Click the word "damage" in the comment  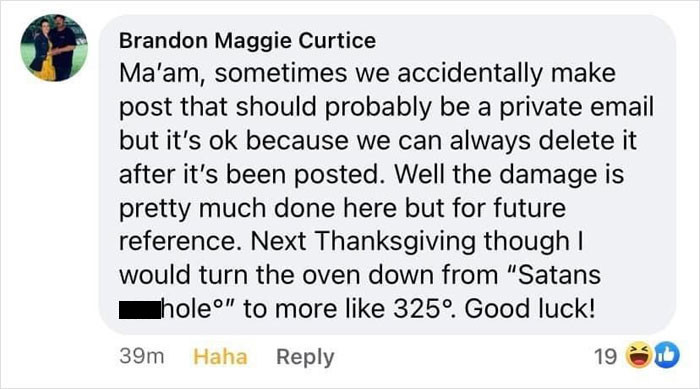548,175
